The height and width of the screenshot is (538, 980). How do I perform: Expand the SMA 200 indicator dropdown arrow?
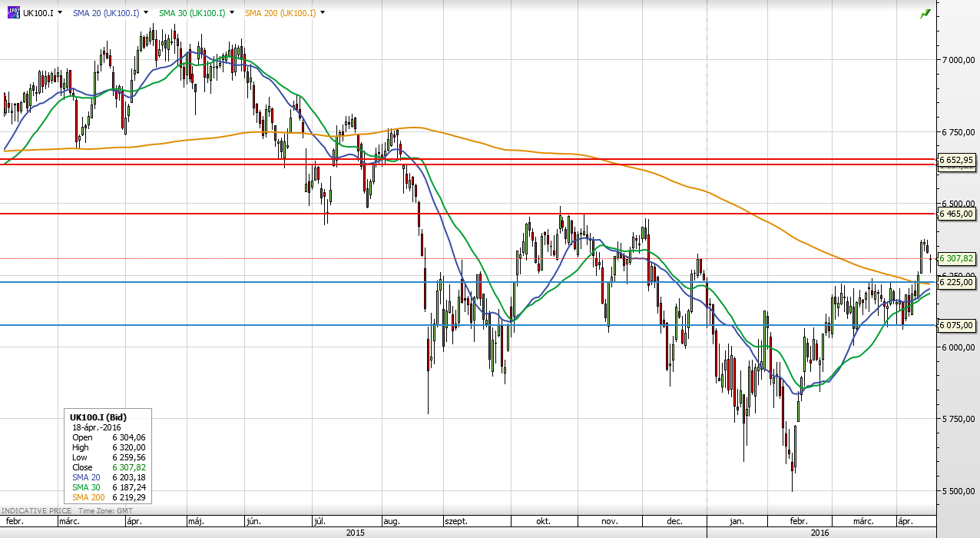(x=323, y=13)
